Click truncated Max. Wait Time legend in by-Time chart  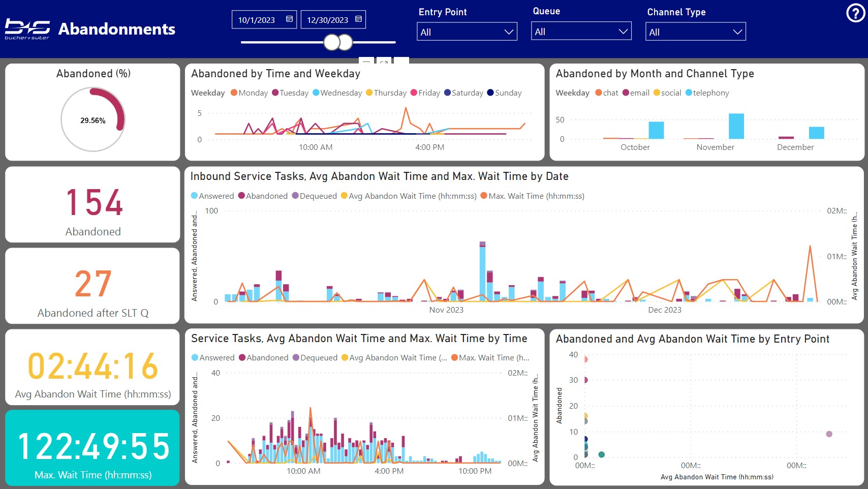coord(490,357)
